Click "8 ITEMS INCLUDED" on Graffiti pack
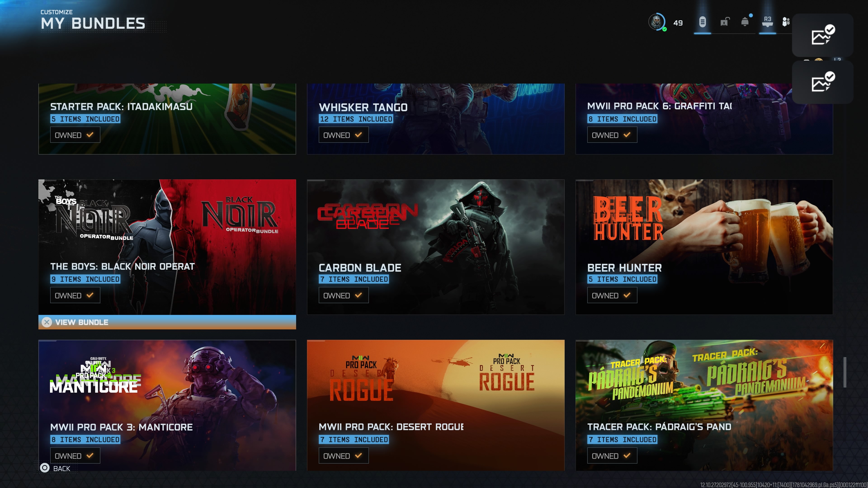This screenshot has height=488, width=868. (x=622, y=119)
